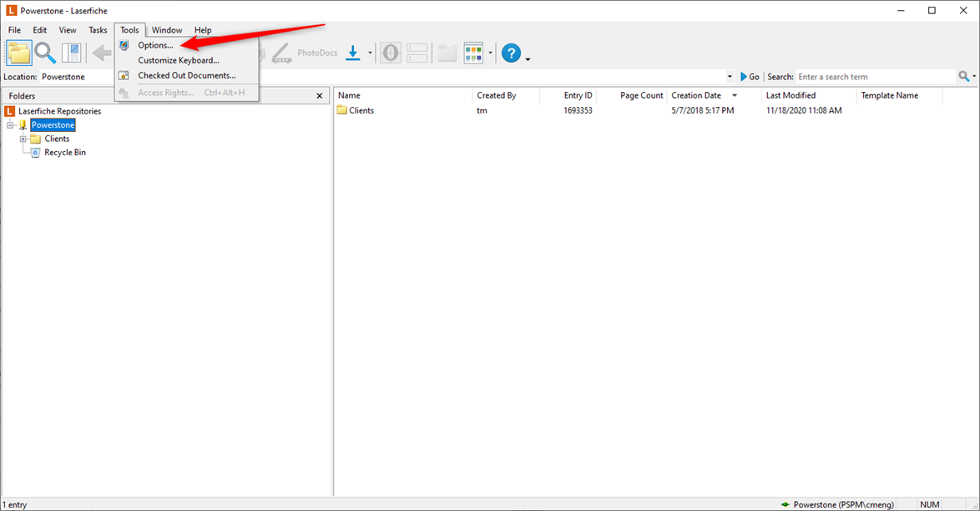This screenshot has width=980, height=511.
Task: Open the View menu
Action: click(x=68, y=30)
